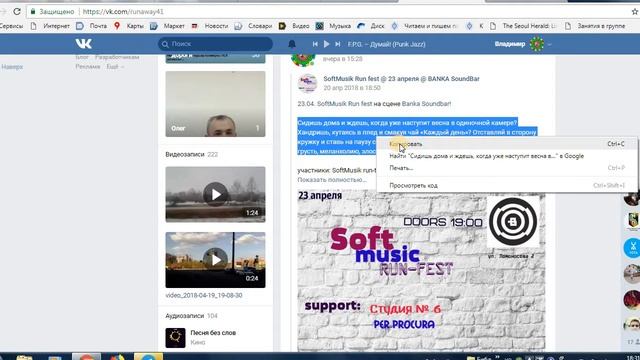
Task: Open the Видео bookmark
Action: [294, 26]
